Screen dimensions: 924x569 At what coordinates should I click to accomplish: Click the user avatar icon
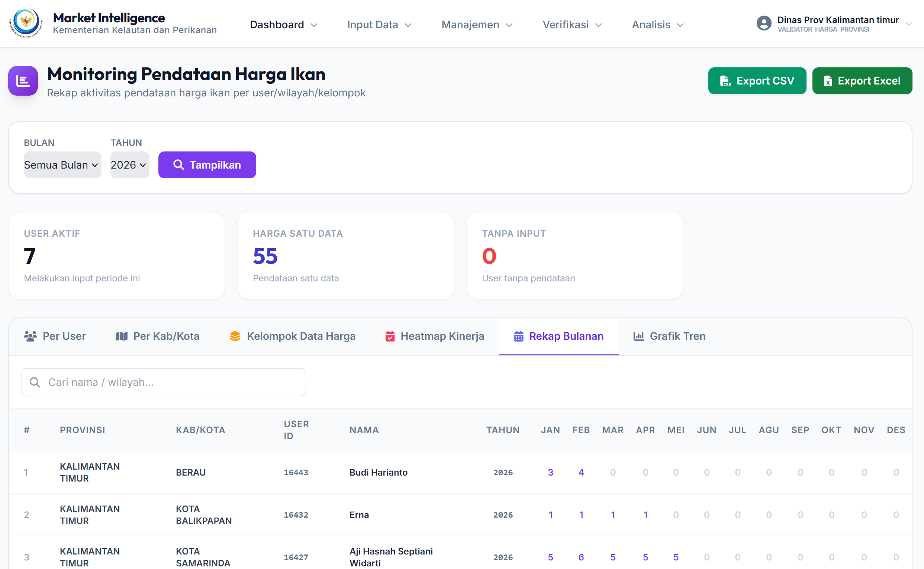pos(763,23)
